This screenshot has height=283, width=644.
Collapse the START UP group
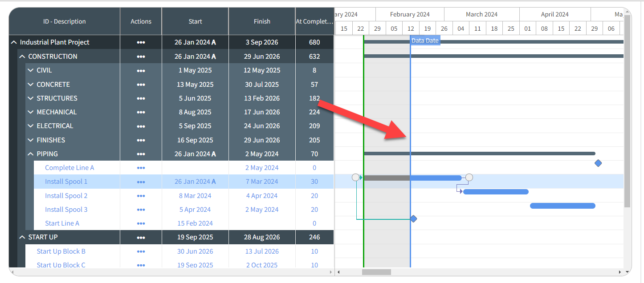coord(22,237)
